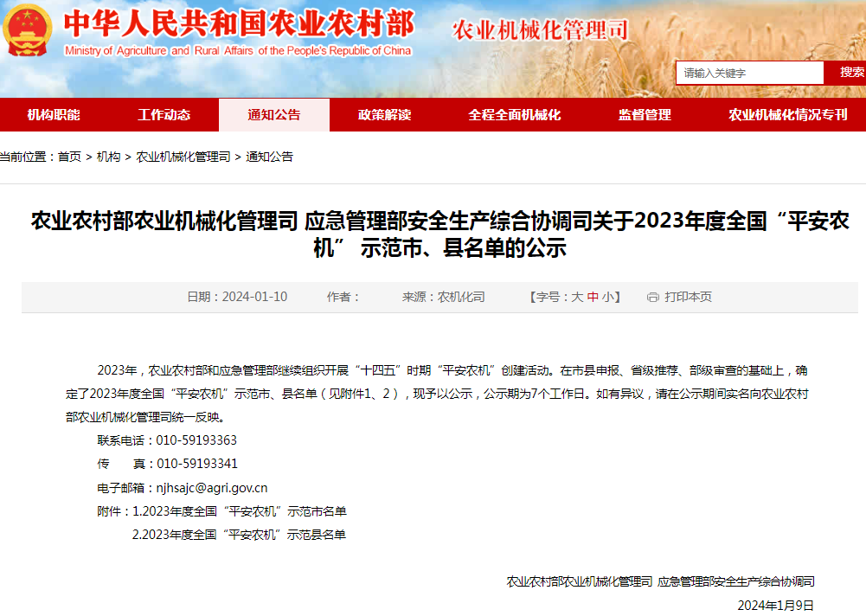Go to 首页 in breadcrumb
Screen dimensions: 866x616
69,157
